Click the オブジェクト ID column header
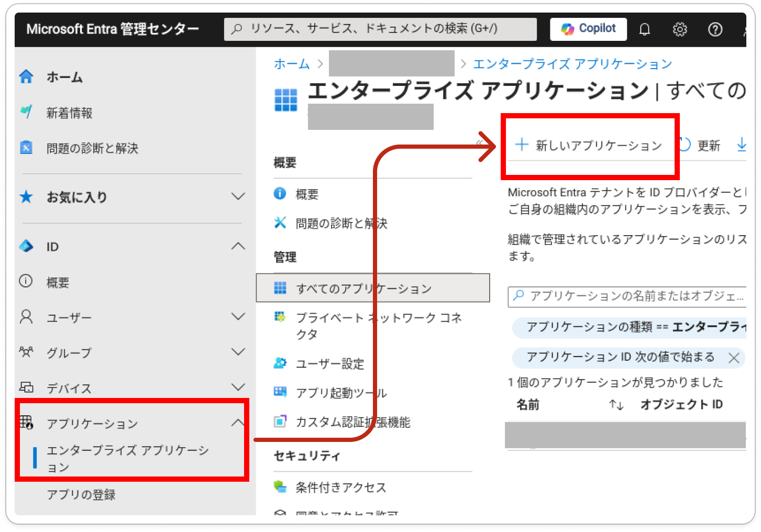This screenshot has height=532, width=761. coord(681,404)
